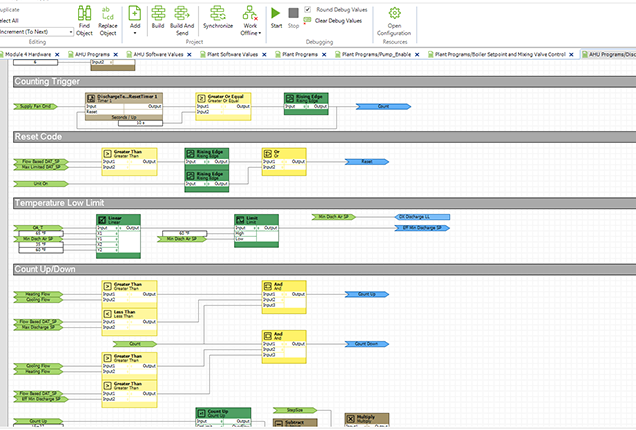Toggle the Round Debug Values checkbox
636x430 pixels.
[x=306, y=9]
